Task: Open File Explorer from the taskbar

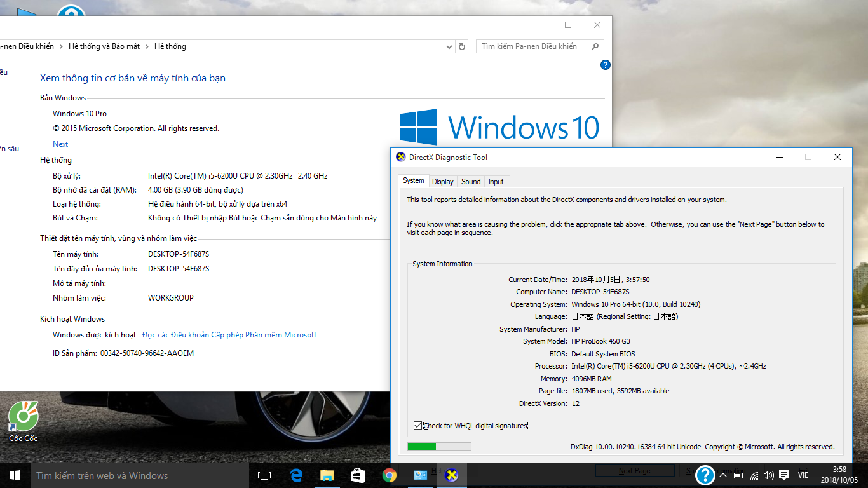Action: (327, 475)
